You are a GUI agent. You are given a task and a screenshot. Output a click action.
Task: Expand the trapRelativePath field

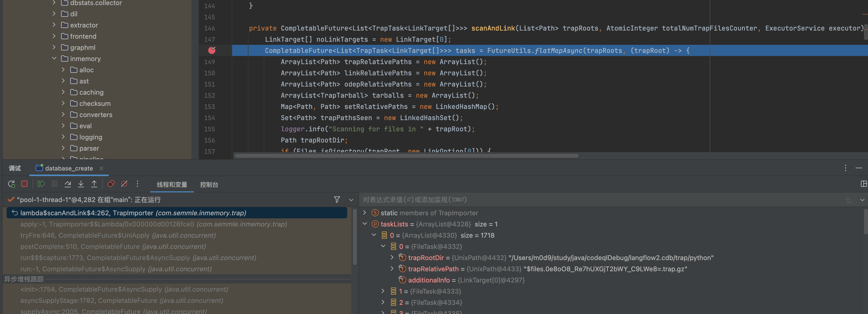pos(392,268)
